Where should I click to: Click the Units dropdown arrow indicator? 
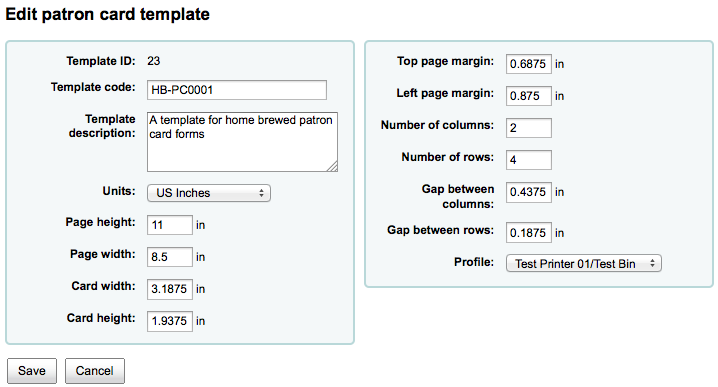(261, 193)
